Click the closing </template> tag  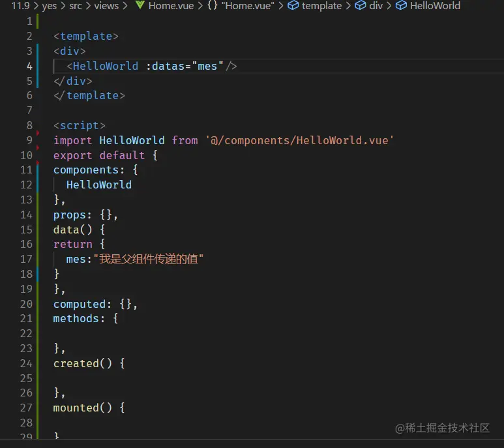[x=89, y=95]
